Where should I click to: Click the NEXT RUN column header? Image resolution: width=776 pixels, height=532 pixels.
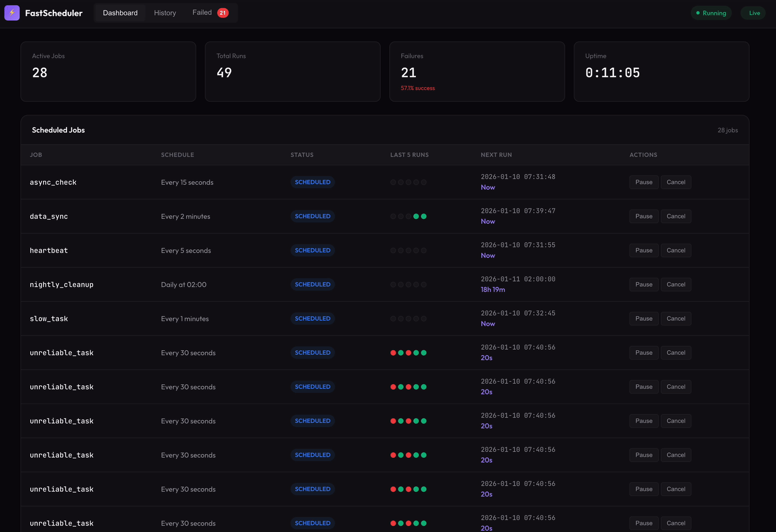496,155
